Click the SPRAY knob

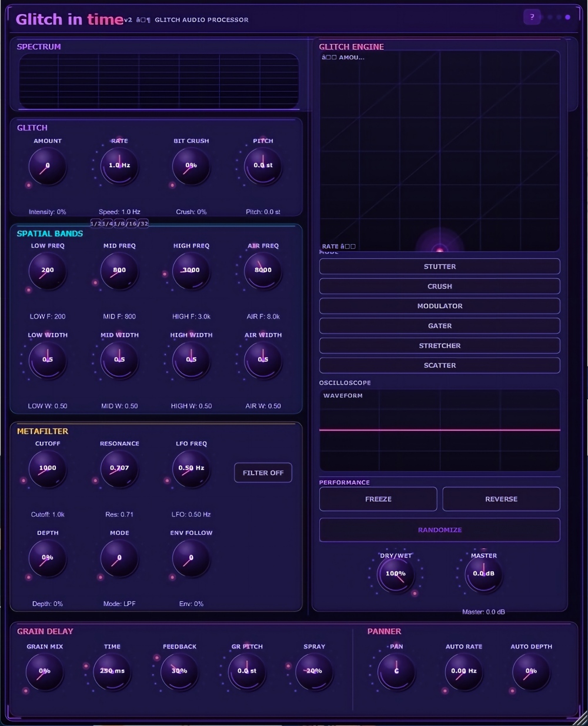click(314, 672)
